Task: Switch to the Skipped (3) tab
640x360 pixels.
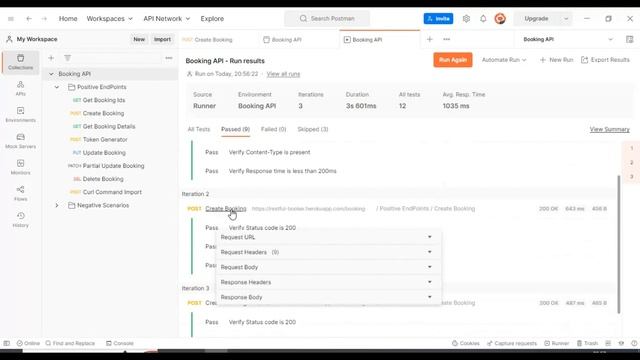Action: [313, 129]
